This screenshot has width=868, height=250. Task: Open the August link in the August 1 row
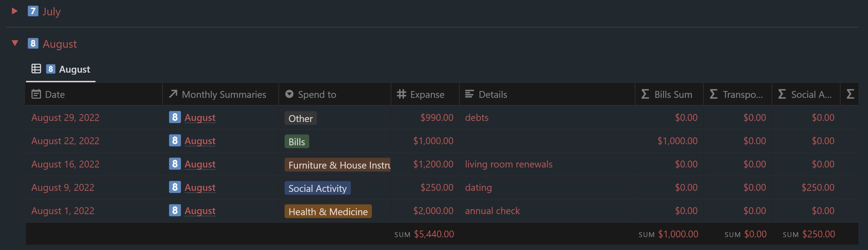point(200,211)
